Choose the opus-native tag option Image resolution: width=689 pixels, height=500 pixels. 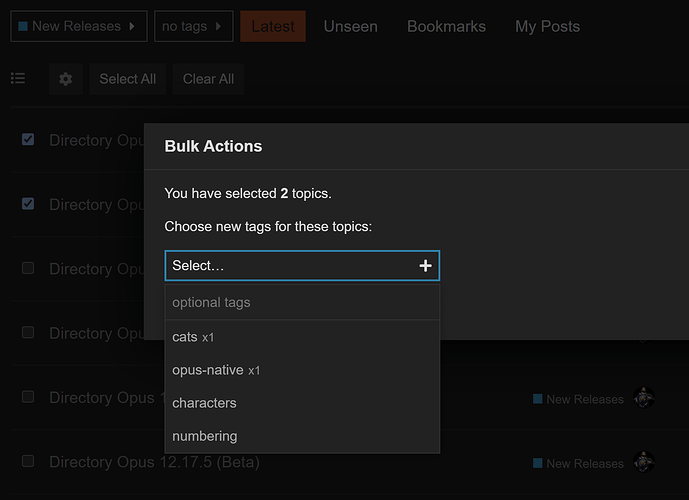point(302,370)
